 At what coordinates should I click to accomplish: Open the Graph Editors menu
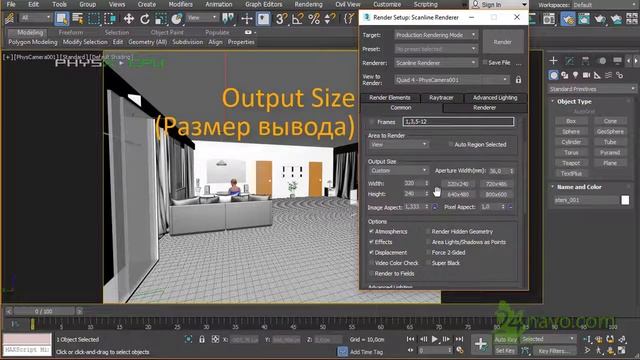pyautogui.click(x=264, y=4)
